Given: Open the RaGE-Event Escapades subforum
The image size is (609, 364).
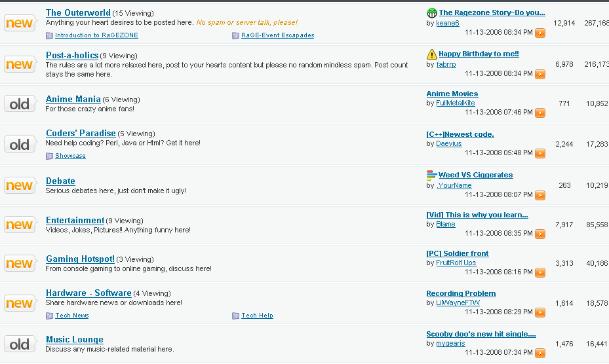Looking at the screenshot, I should coord(277,35).
